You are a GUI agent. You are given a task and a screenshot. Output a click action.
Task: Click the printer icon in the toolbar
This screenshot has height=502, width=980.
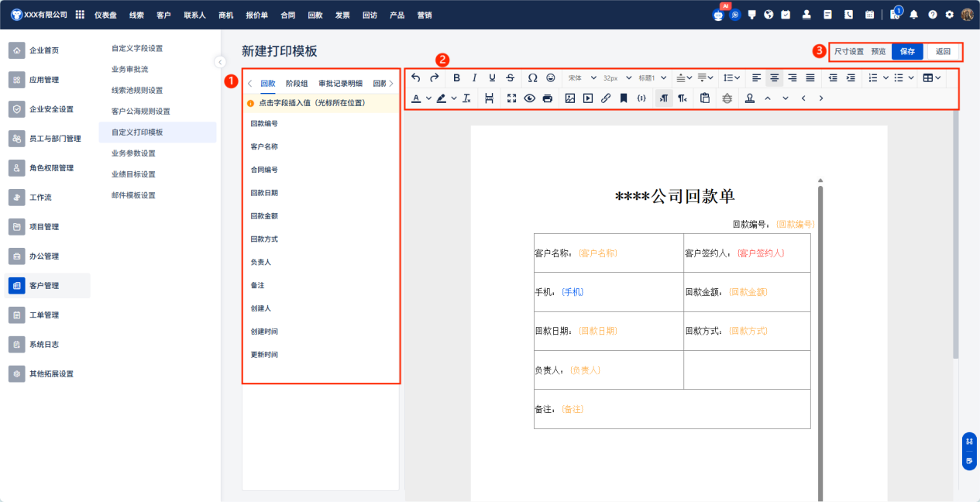(x=548, y=98)
